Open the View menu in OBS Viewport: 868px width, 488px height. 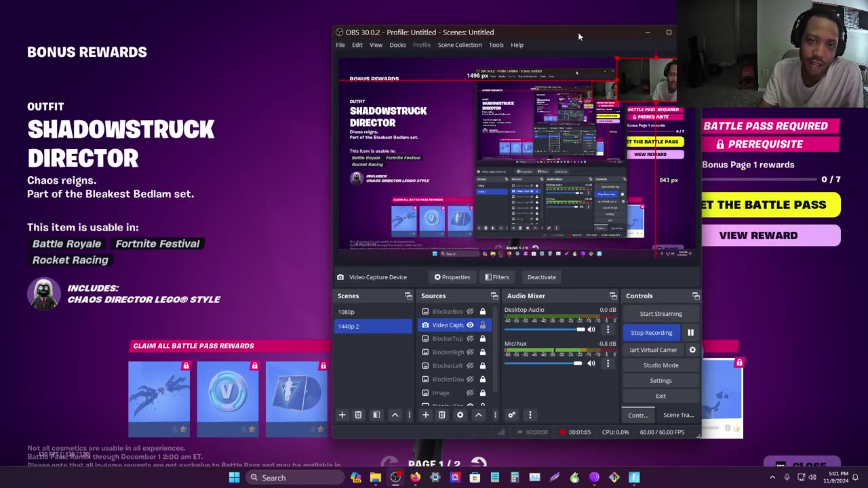[x=376, y=45]
